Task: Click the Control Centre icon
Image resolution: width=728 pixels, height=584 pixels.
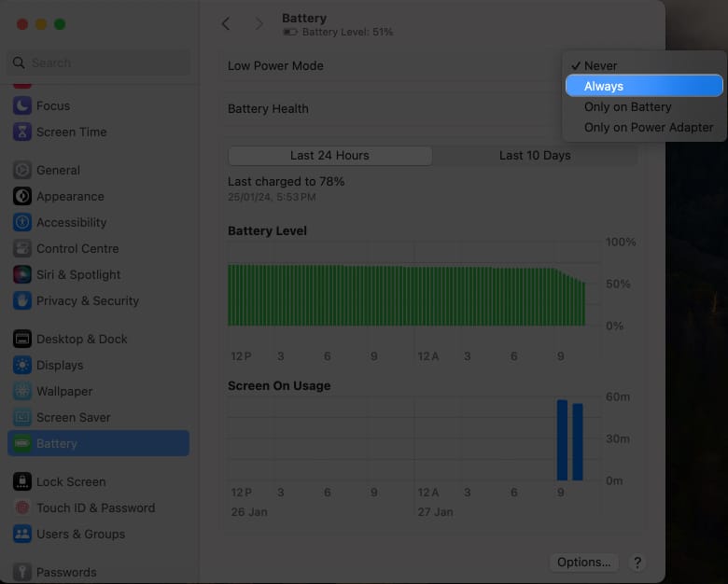Action: point(22,249)
